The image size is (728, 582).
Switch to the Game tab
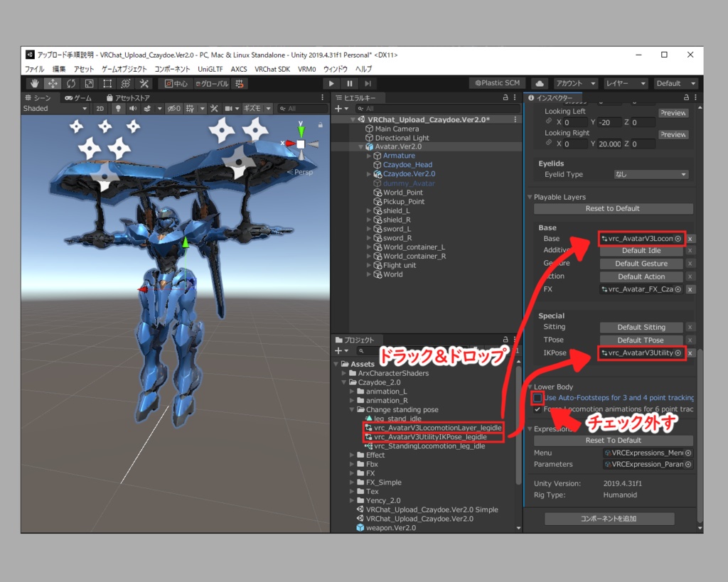click(78, 98)
